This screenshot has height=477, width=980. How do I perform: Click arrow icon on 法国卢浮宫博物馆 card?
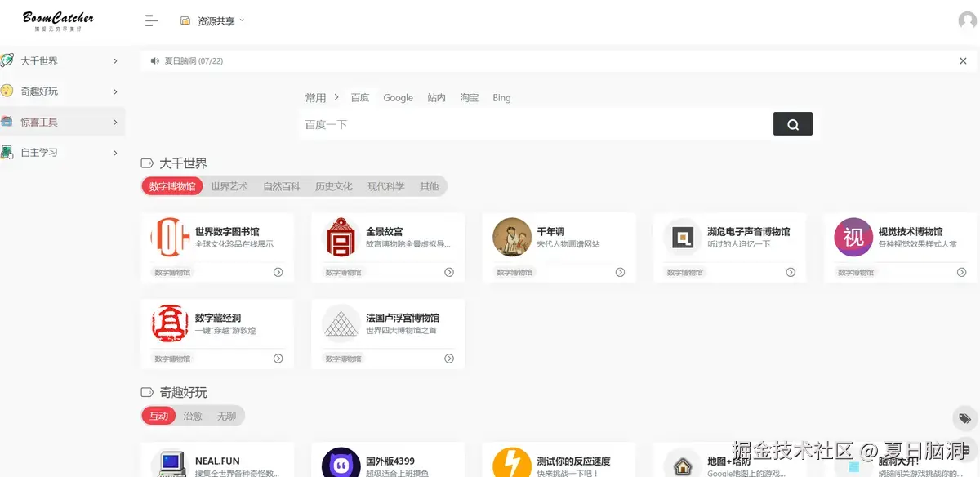[449, 358]
